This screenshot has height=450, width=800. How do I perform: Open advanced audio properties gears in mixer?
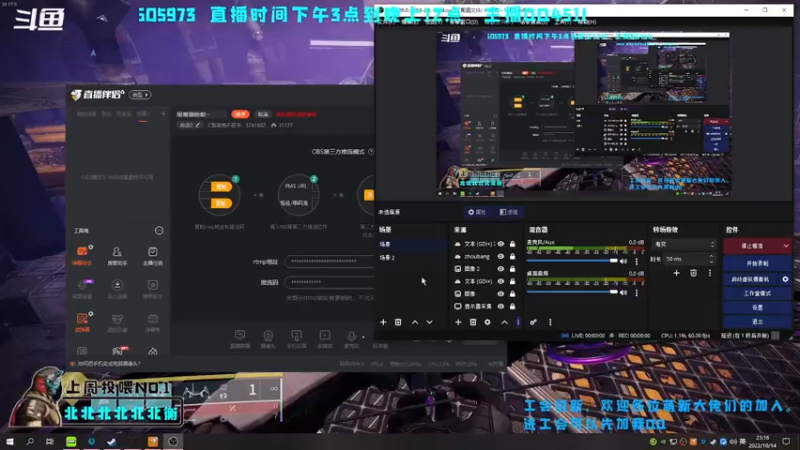pos(533,322)
